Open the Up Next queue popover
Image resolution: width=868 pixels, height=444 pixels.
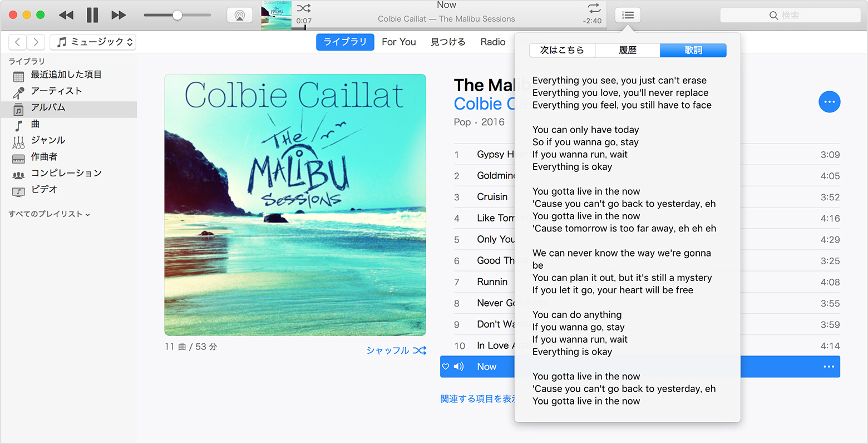(x=628, y=14)
